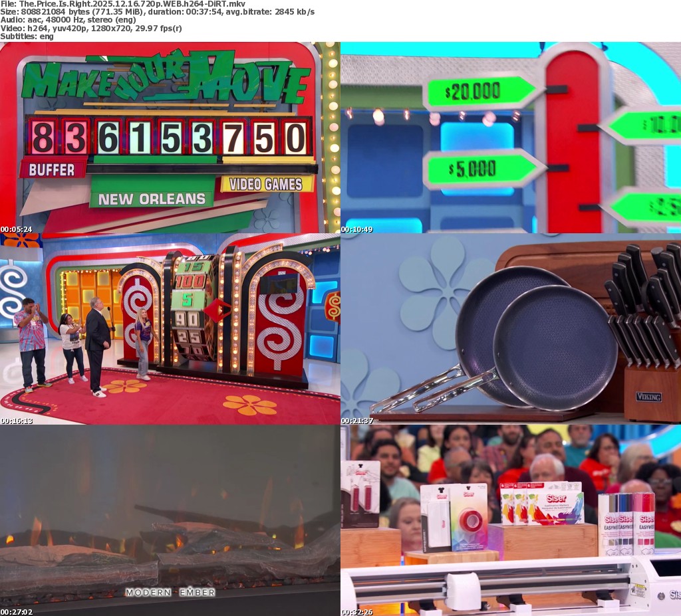Click the 00:27:02 timestamp
681x616 pixels.
17,612
